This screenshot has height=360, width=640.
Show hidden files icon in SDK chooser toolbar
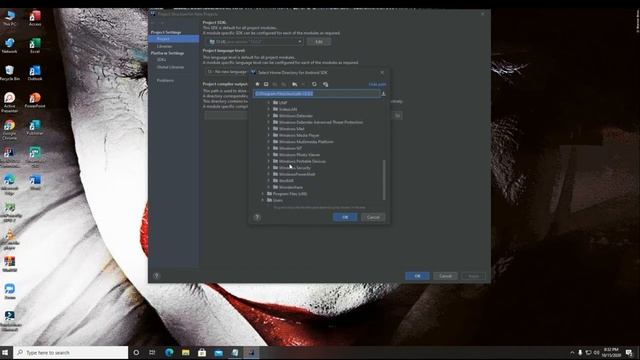pos(326,84)
